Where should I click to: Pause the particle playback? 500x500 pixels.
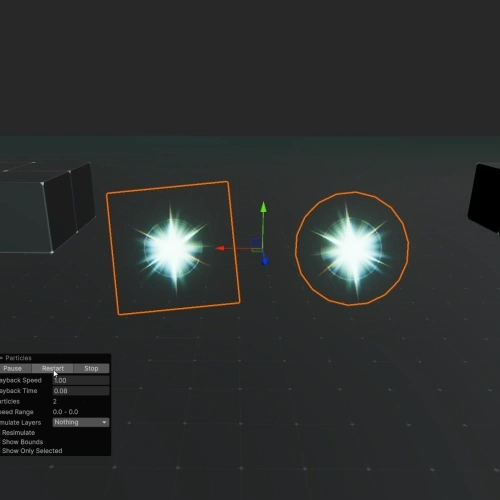pos(13,368)
